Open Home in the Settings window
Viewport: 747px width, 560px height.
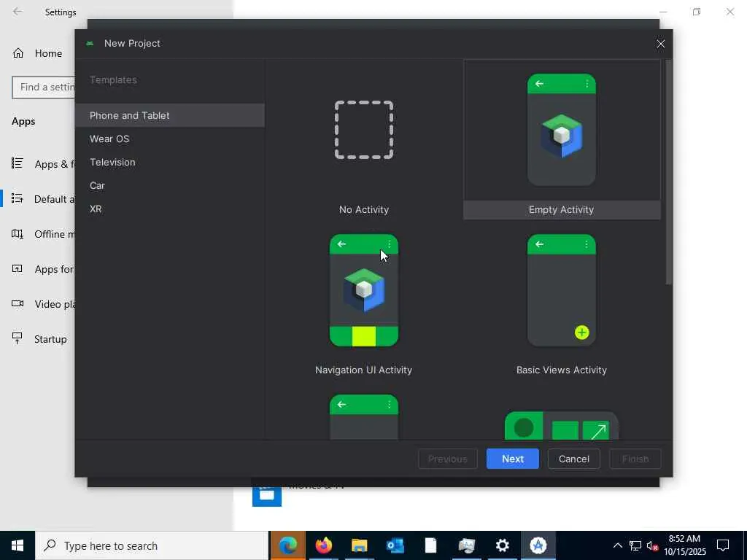tap(37, 53)
